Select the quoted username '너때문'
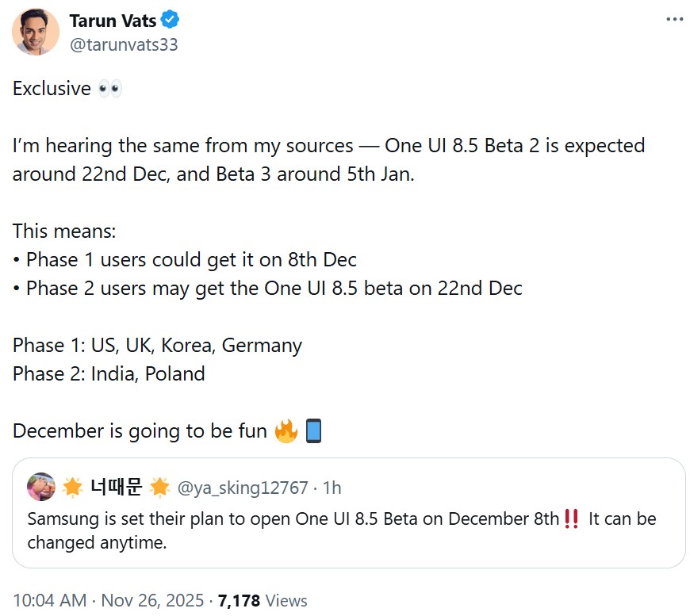The width and height of the screenshot is (690, 616). (x=105, y=488)
